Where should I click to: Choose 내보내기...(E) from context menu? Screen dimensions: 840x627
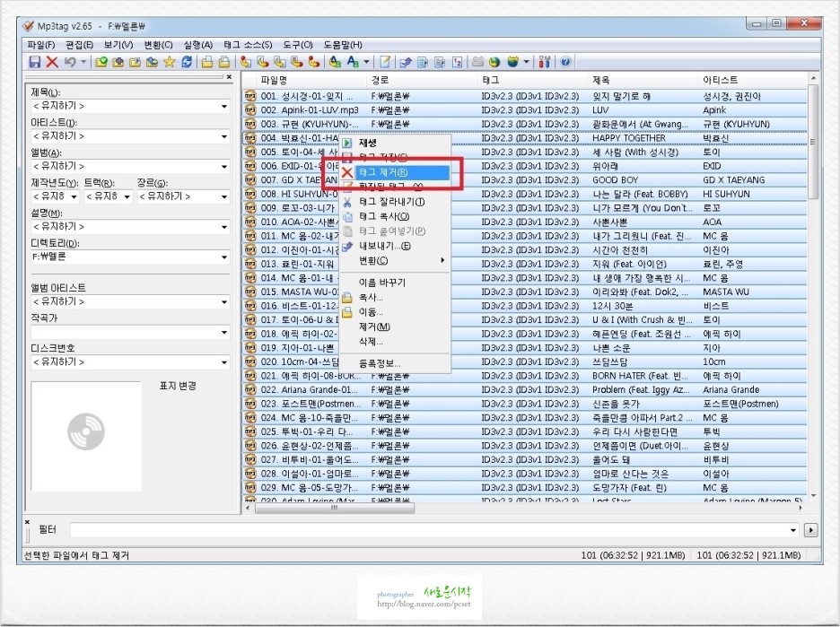click(x=395, y=246)
